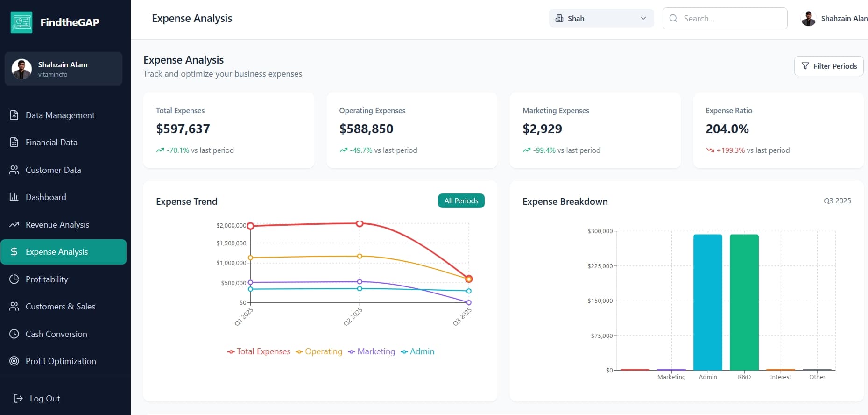Select the Profit Optimization target icon

click(x=14, y=361)
